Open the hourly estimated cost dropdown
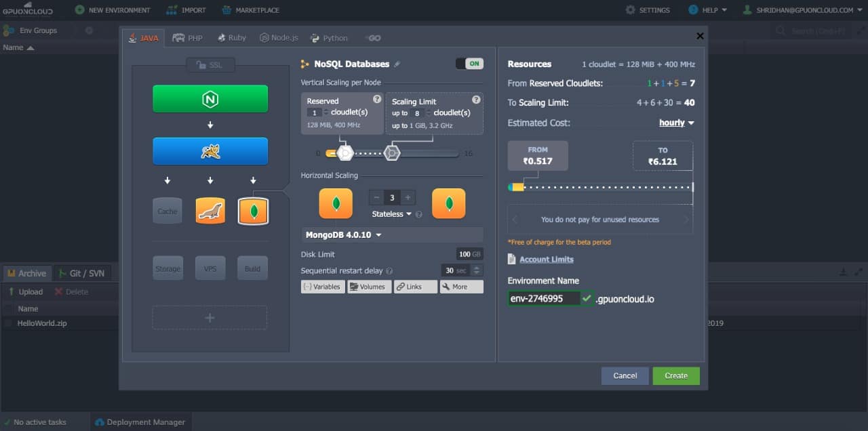Viewport: 868px width, 431px height. pyautogui.click(x=676, y=123)
